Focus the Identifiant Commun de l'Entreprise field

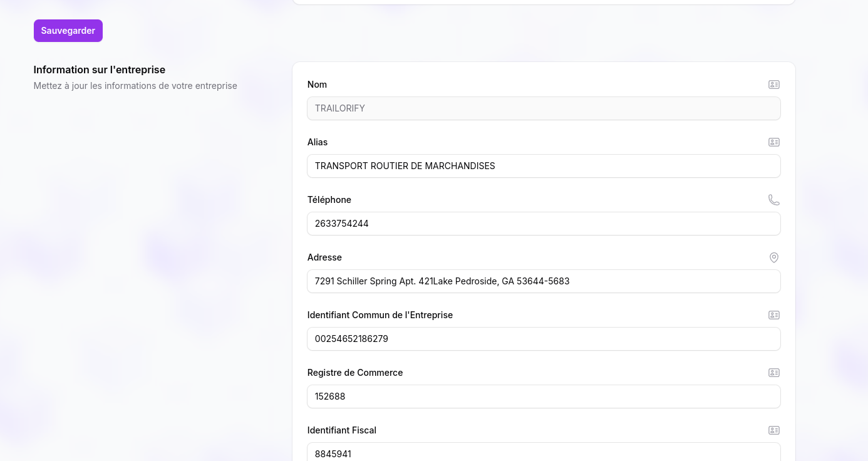543,339
